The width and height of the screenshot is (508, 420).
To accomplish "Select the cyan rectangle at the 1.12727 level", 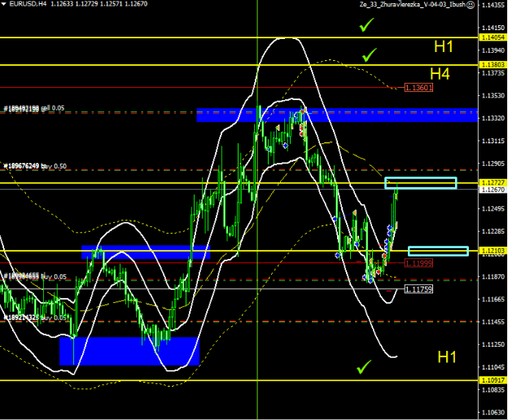I will [420, 183].
